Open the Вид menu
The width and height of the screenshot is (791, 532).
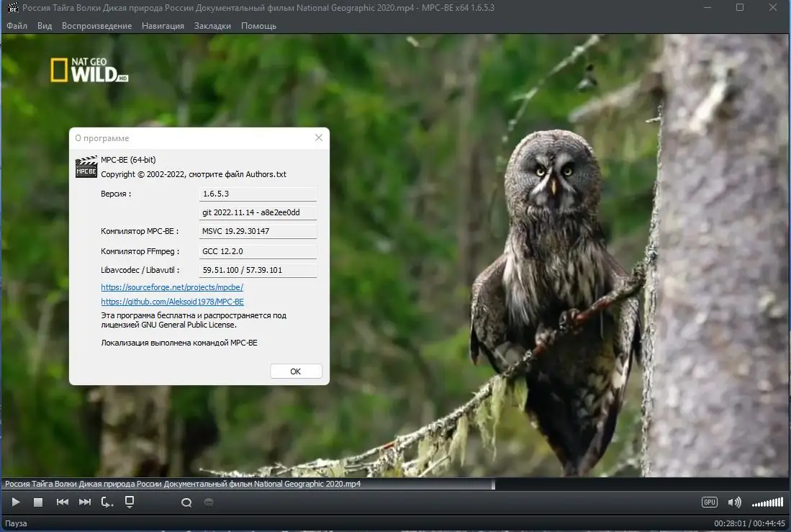45,25
